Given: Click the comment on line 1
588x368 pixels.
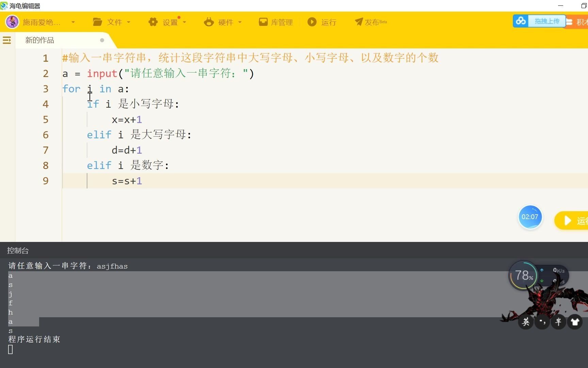Looking at the screenshot, I should 250,58.
